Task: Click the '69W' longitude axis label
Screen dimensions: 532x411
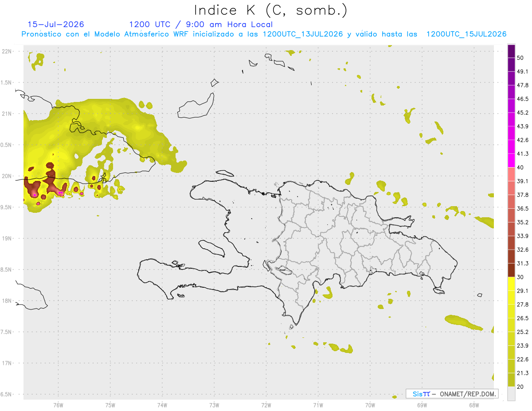Action: (422, 405)
